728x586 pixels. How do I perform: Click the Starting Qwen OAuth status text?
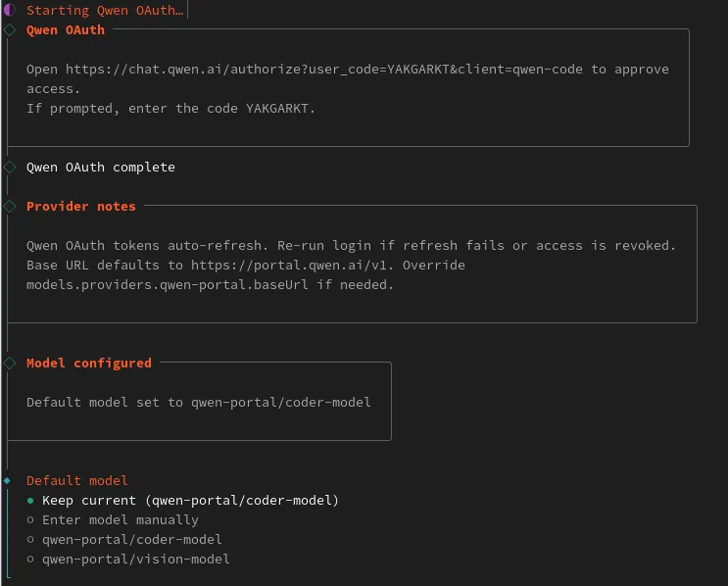pos(105,11)
